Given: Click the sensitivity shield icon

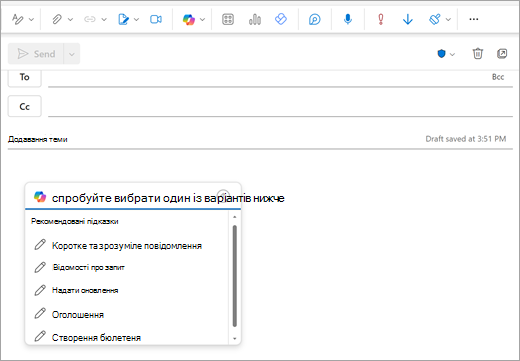Looking at the screenshot, I should point(441,54).
